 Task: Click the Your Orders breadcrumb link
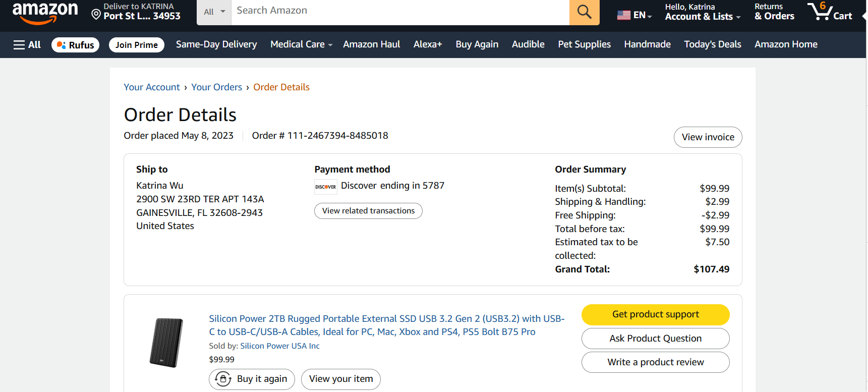(216, 87)
